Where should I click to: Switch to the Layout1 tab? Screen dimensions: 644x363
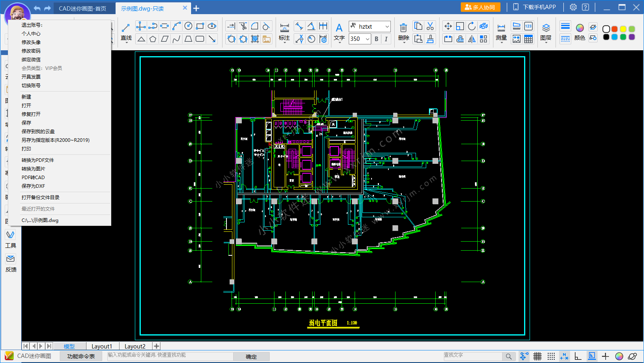coord(102,346)
